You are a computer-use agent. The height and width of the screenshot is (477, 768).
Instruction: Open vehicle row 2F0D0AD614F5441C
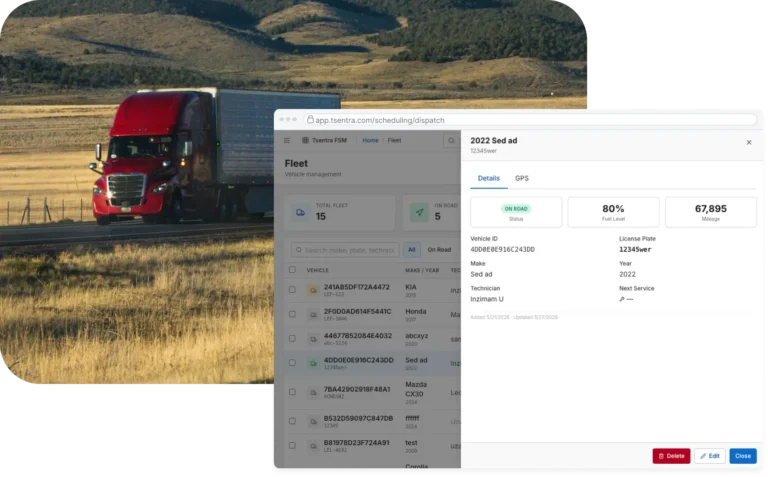click(x=373, y=315)
